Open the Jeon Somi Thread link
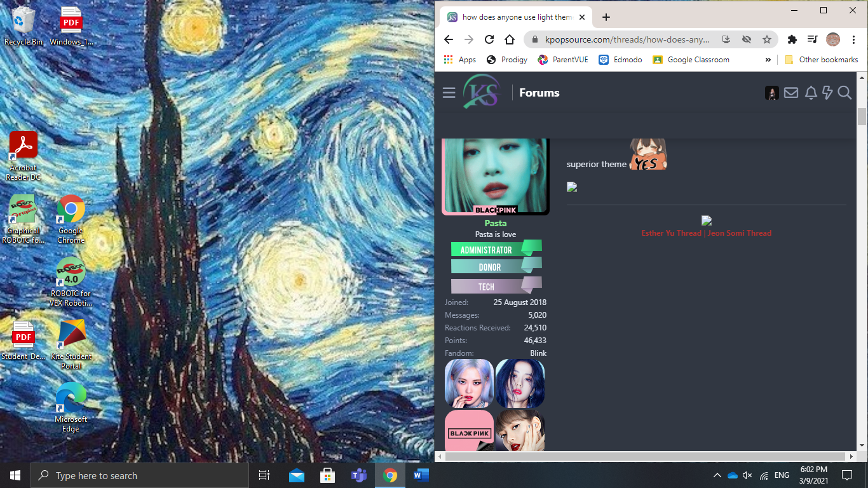 coord(740,233)
